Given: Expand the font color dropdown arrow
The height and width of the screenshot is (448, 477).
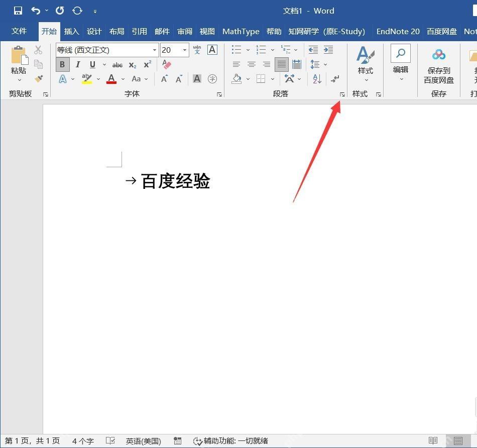Looking at the screenshot, I should 123,79.
